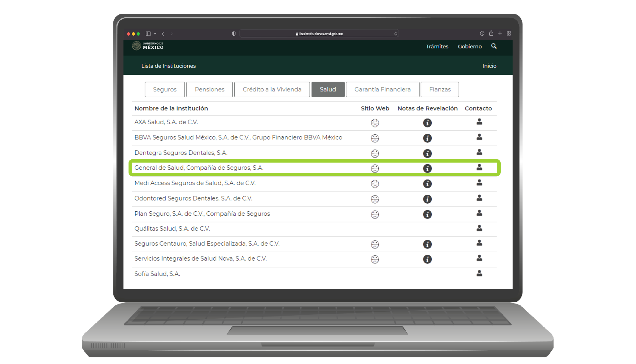Click the browser address bar
636x364 pixels.
(319, 34)
